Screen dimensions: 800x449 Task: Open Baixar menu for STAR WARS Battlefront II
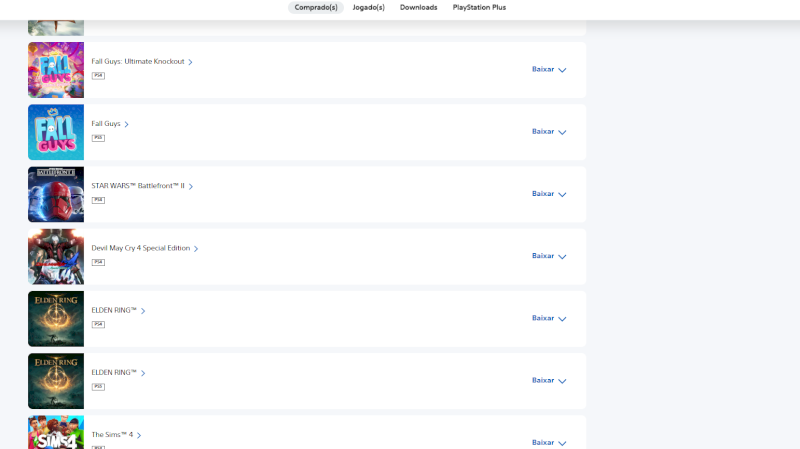[549, 194]
